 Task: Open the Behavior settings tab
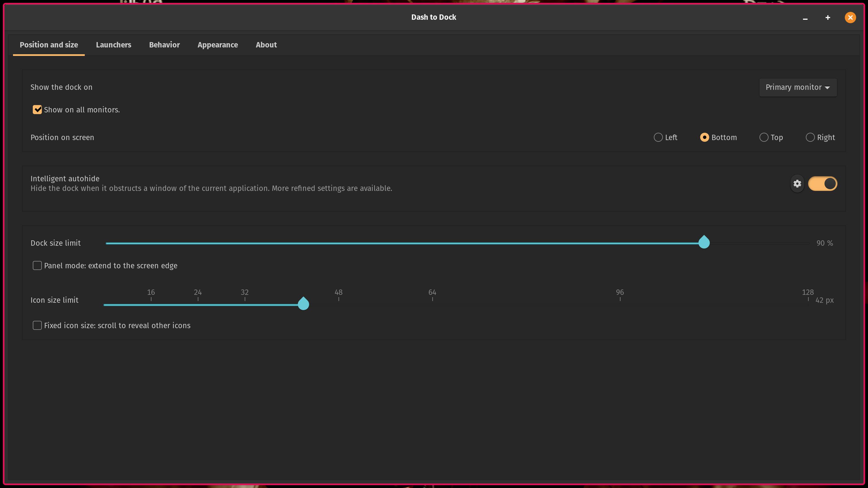(164, 45)
